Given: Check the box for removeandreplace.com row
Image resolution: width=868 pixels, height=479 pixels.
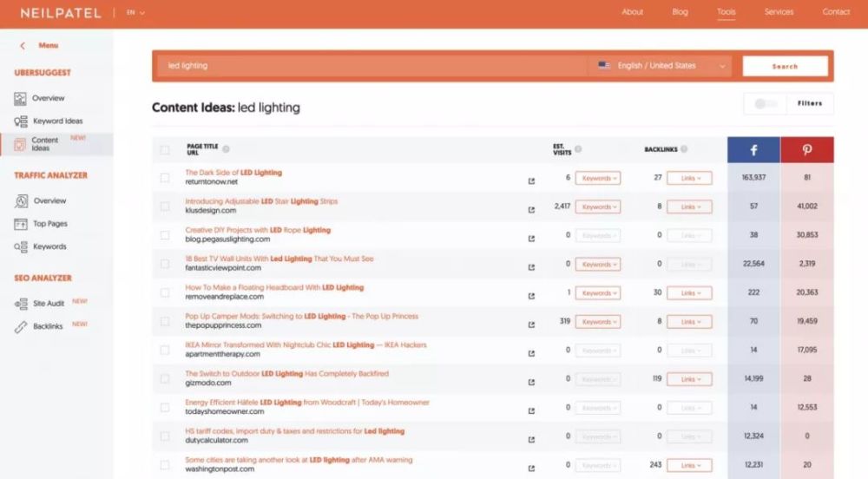Looking at the screenshot, I should tap(164, 292).
